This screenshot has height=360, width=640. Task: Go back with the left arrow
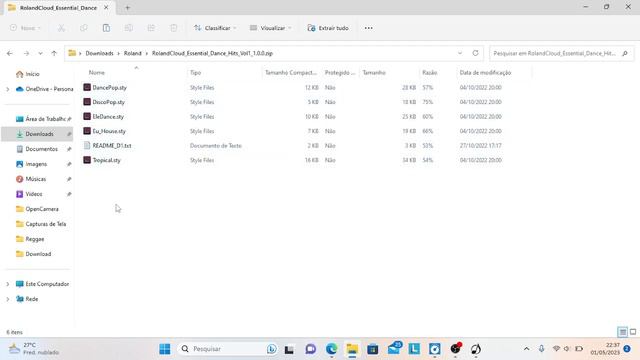[x=10, y=53]
